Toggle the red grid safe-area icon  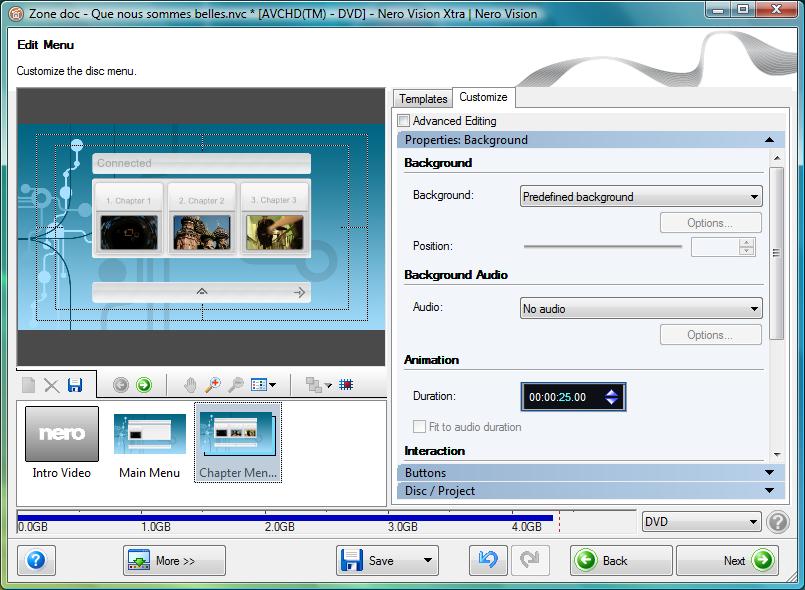346,384
